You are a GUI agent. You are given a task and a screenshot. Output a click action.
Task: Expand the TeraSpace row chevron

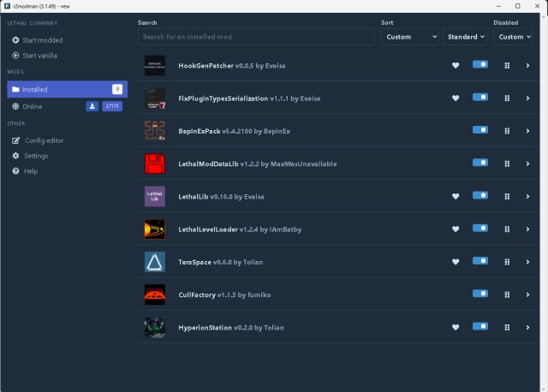(x=527, y=262)
